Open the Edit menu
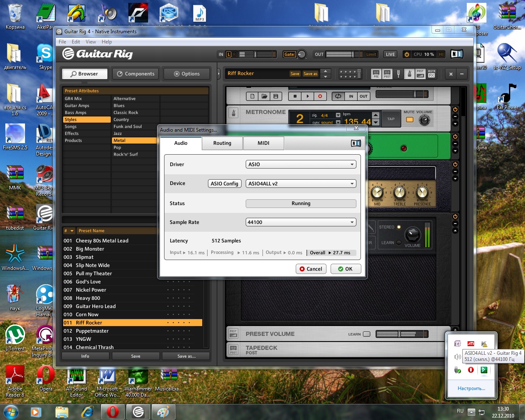 (x=76, y=42)
